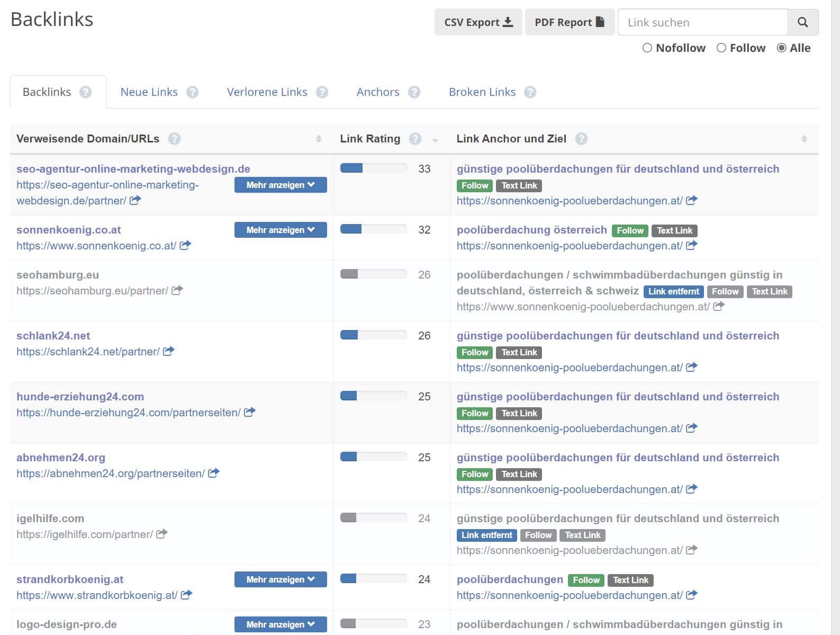This screenshot has height=635, width=840.
Task: Expand Mehr anzeigen for strandkorbkoenig.at
Action: 281,579
